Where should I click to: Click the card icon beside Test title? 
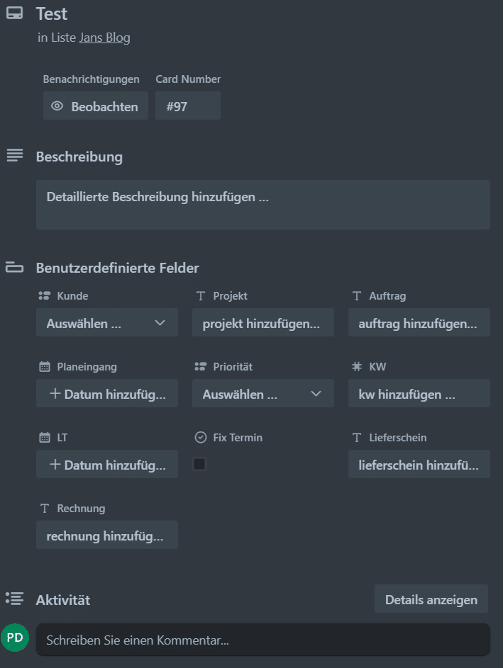(14, 13)
